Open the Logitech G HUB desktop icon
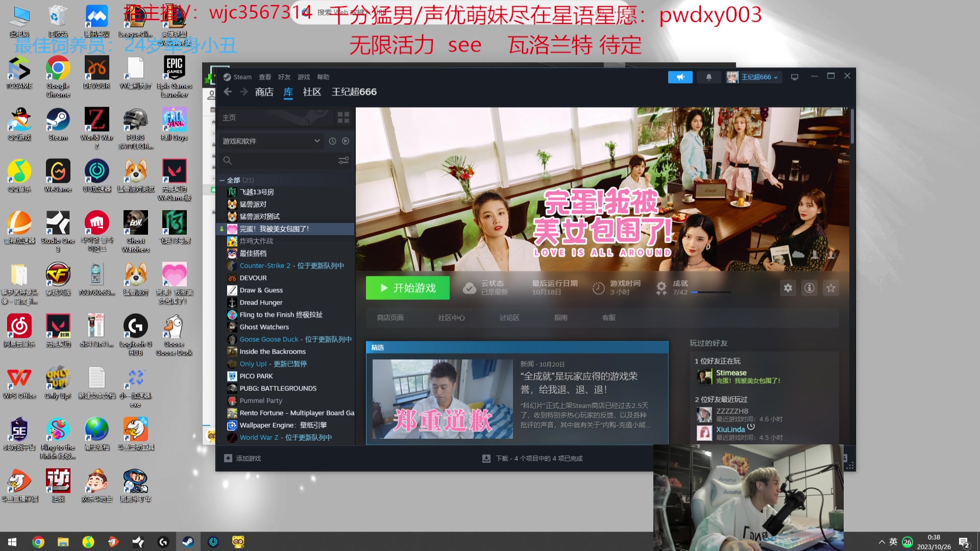This screenshot has height=551, width=980. coord(135,335)
